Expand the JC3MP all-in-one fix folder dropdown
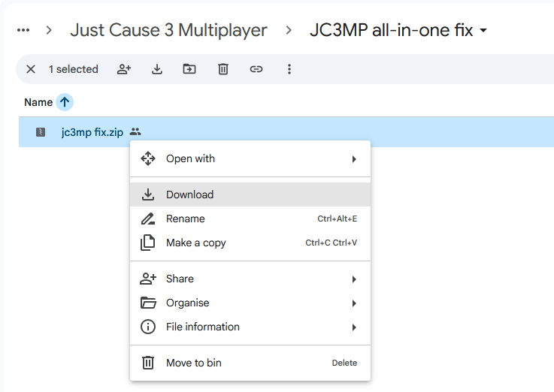The width and height of the screenshot is (554, 392). (x=483, y=31)
